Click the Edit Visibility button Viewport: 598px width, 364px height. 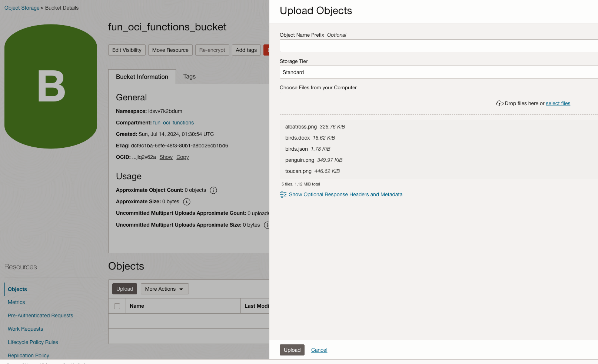pyautogui.click(x=127, y=50)
